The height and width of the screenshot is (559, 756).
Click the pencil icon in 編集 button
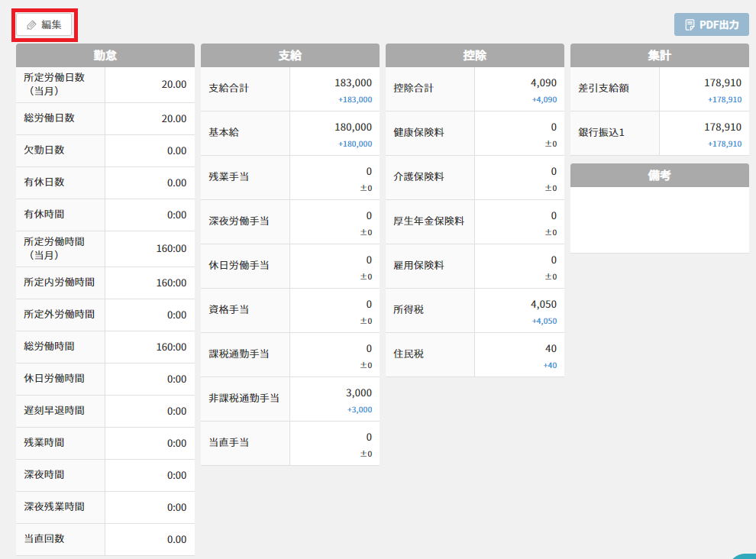[x=31, y=25]
